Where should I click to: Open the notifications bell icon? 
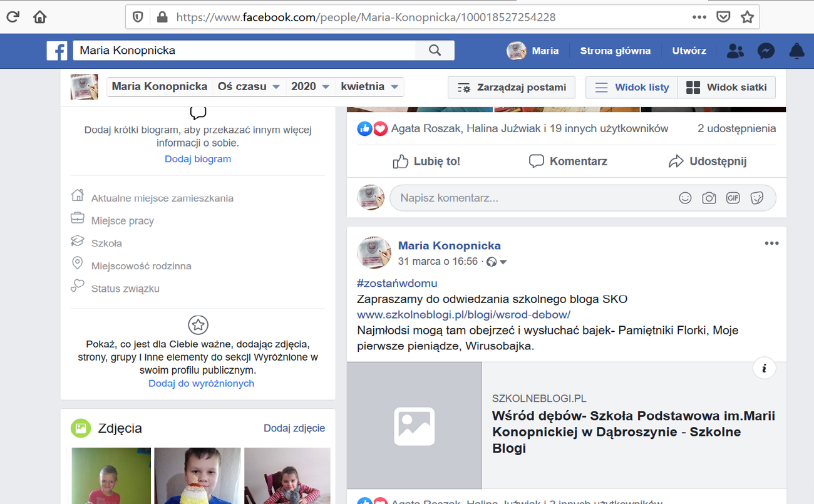coord(796,51)
